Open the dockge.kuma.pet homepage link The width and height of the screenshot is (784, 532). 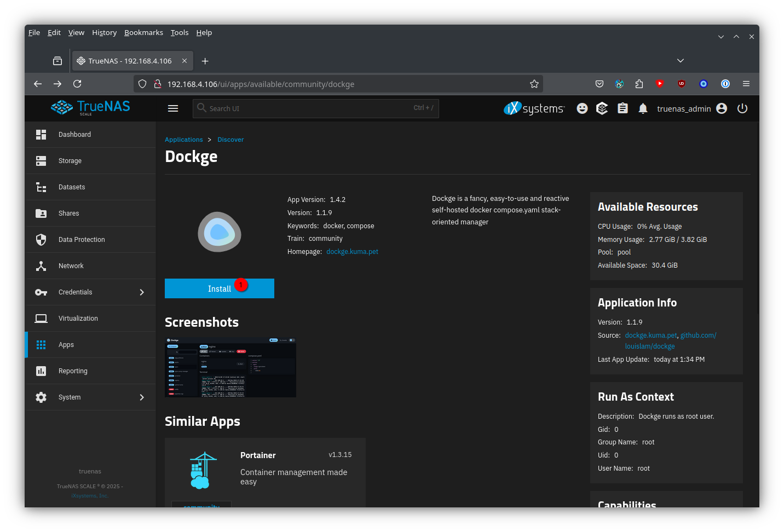pyautogui.click(x=352, y=252)
